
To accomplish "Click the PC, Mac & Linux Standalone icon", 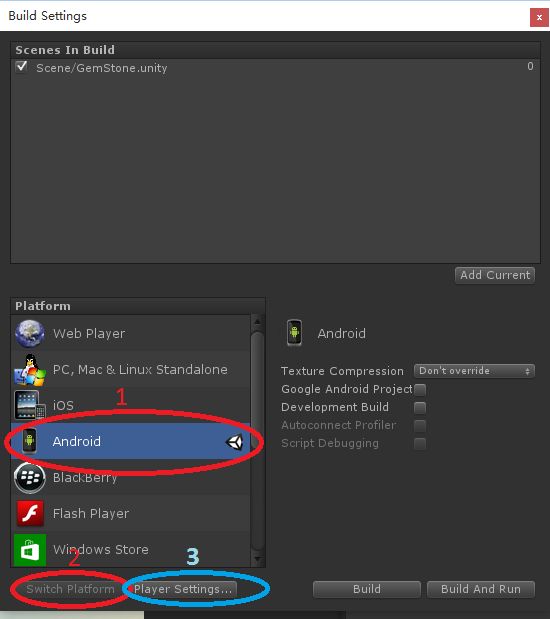I will coord(30,370).
